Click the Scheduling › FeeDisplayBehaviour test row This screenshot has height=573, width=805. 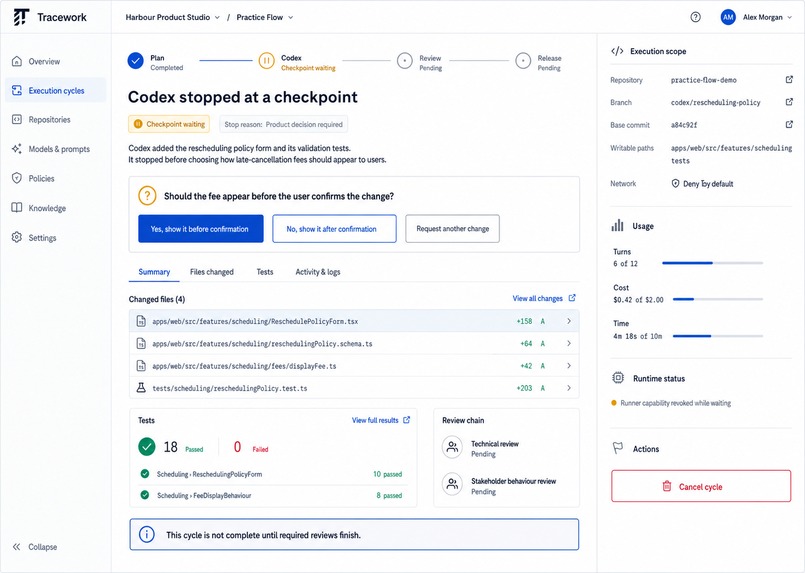point(273,495)
